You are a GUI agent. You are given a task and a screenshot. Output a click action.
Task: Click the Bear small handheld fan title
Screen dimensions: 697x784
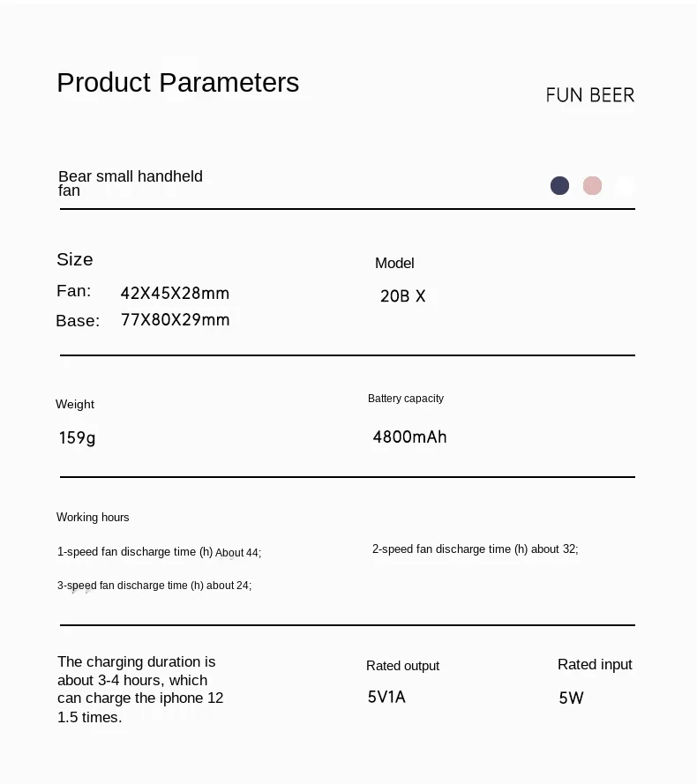coord(130,183)
